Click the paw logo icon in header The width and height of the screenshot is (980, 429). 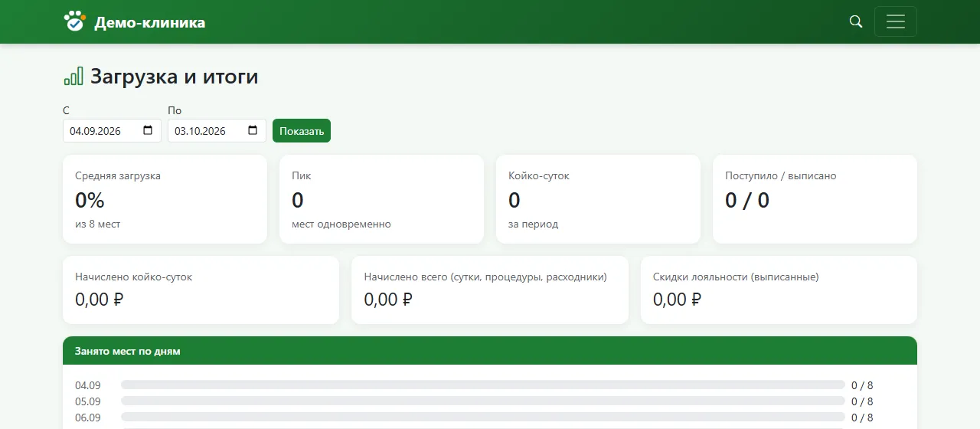click(74, 21)
